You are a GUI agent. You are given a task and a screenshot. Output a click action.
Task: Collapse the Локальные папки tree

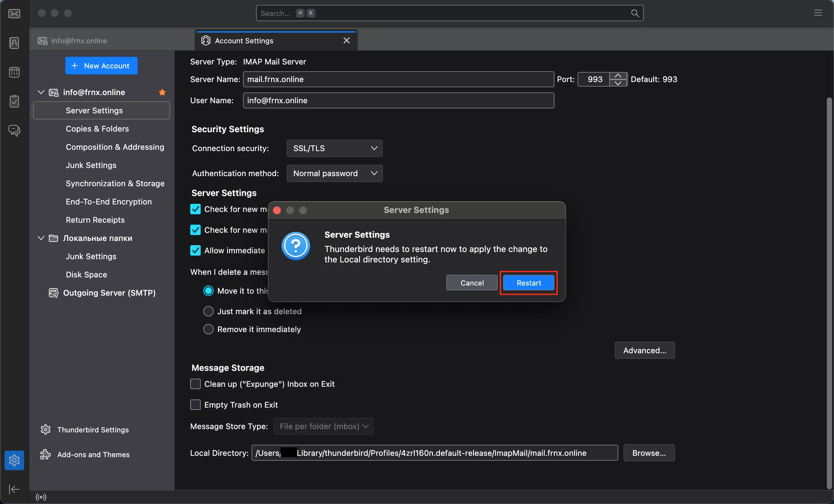41,238
